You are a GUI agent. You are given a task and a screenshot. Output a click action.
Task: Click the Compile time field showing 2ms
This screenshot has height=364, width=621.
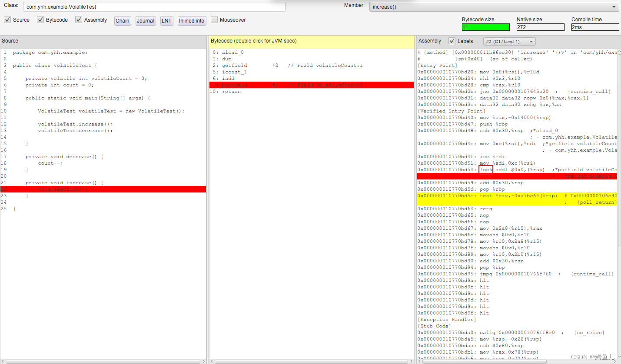(x=595, y=27)
